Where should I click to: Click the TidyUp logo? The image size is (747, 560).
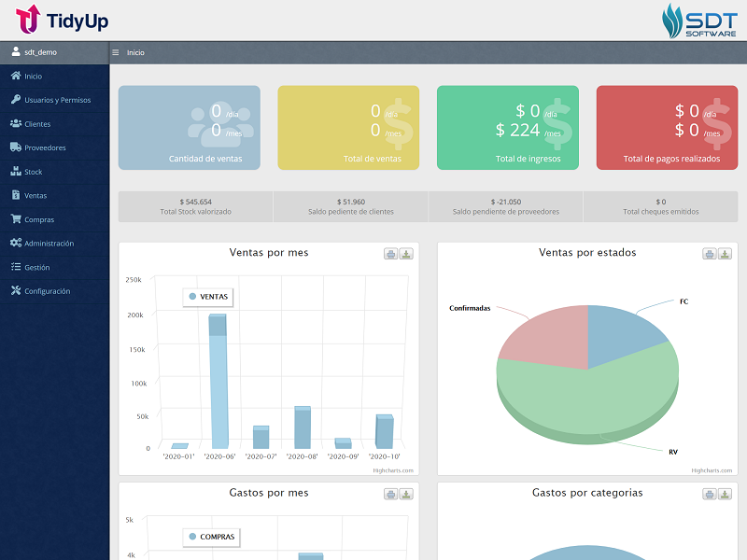point(63,20)
